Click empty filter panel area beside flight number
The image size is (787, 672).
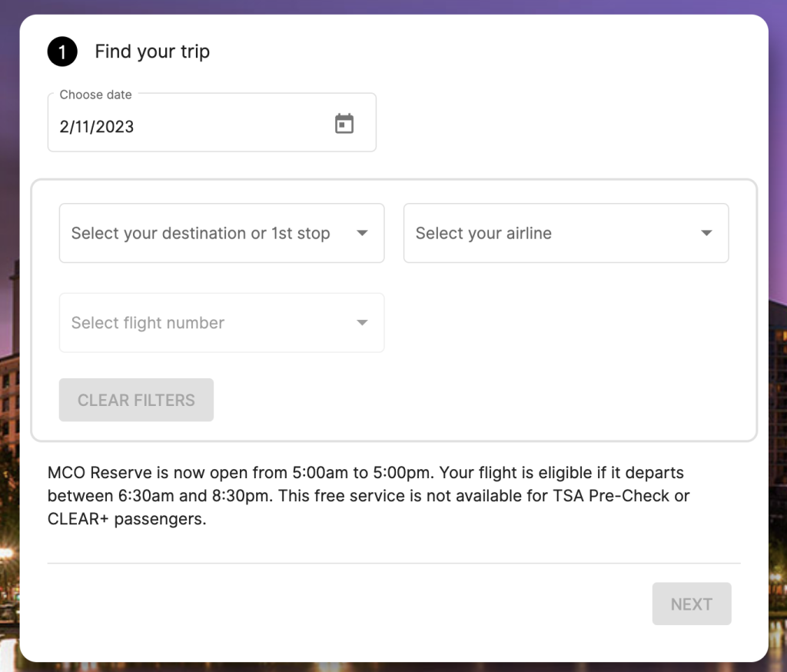click(x=566, y=322)
